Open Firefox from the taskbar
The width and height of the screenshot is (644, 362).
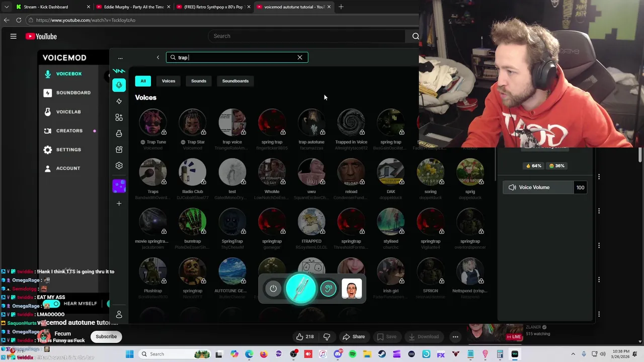point(264,354)
